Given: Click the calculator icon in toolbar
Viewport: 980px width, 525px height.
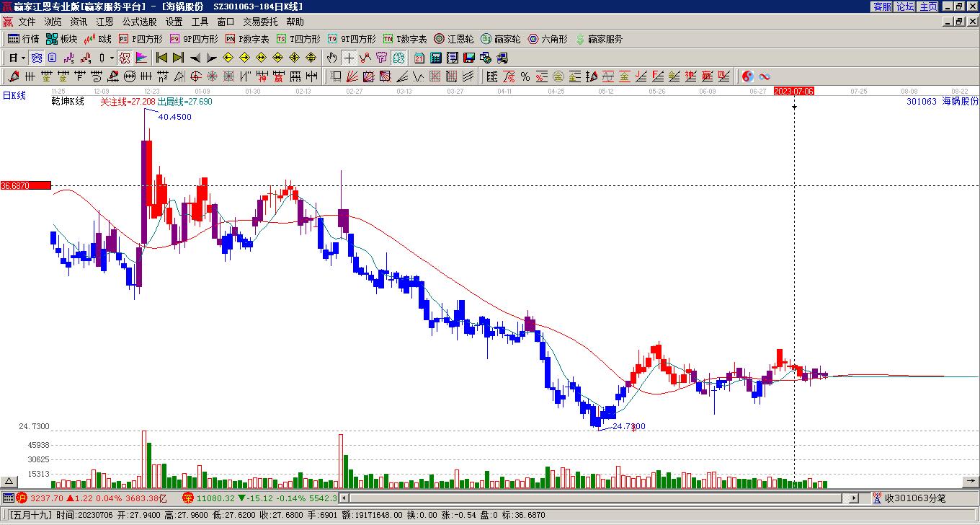Looking at the screenshot, I should (436, 58).
